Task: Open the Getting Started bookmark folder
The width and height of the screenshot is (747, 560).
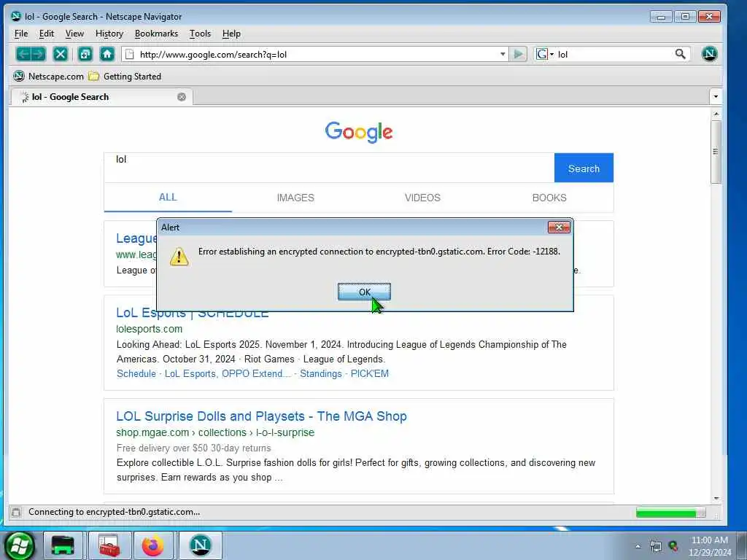Action: click(125, 76)
